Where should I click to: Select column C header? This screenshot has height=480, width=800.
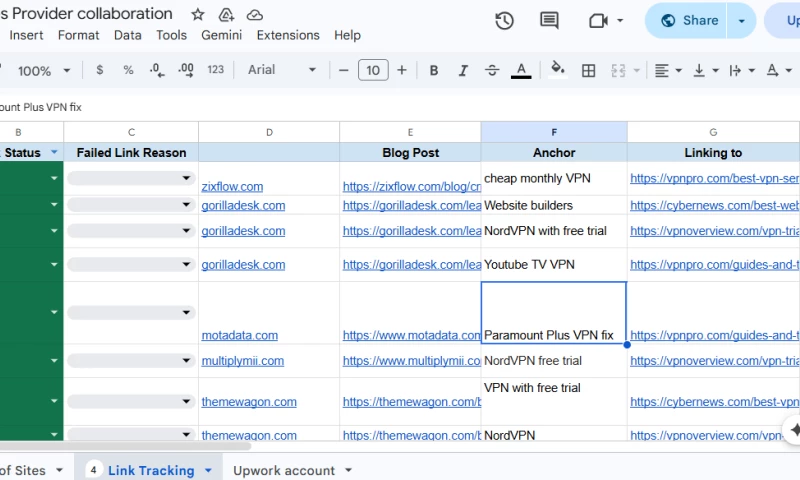(131, 132)
